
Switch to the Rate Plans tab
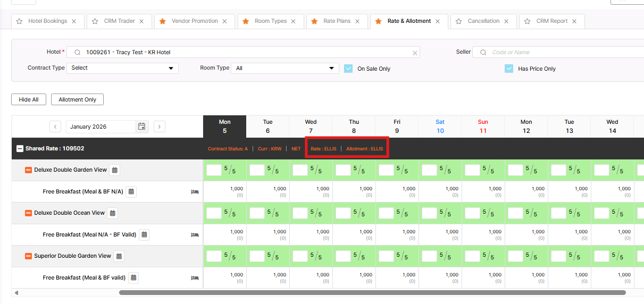click(337, 21)
